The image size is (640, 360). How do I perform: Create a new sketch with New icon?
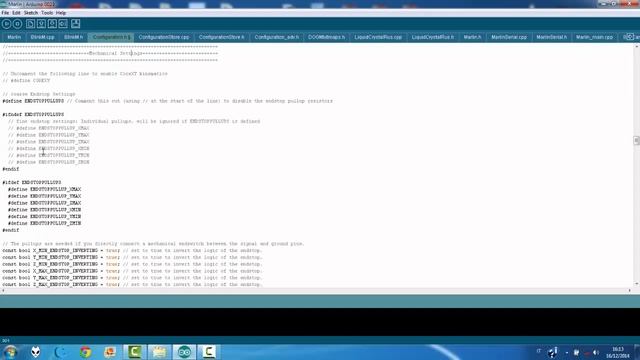[30, 24]
